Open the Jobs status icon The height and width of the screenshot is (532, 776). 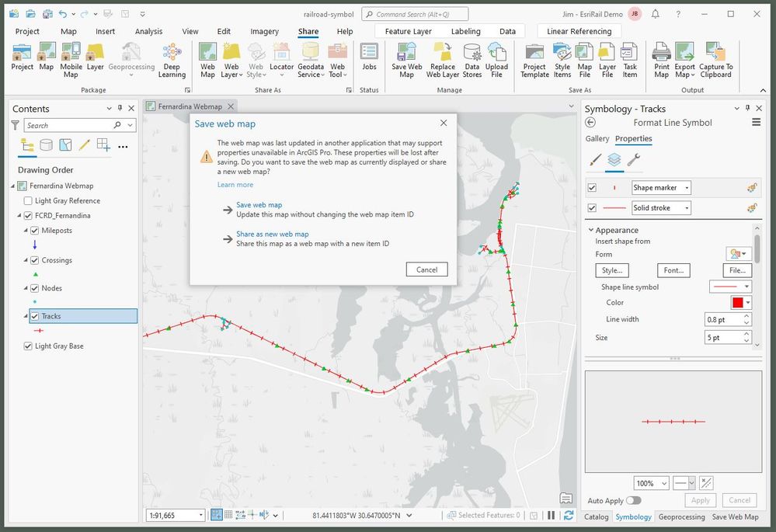(369, 57)
